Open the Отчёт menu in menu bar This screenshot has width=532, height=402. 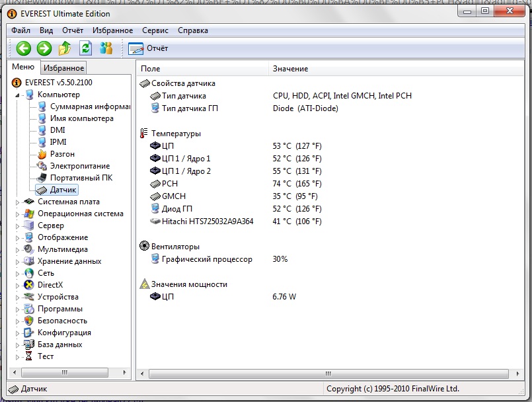click(73, 30)
